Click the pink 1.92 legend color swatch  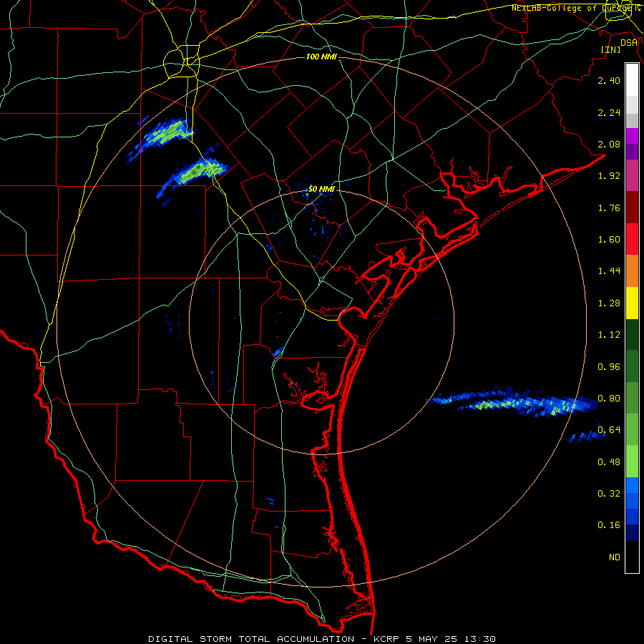(632, 175)
